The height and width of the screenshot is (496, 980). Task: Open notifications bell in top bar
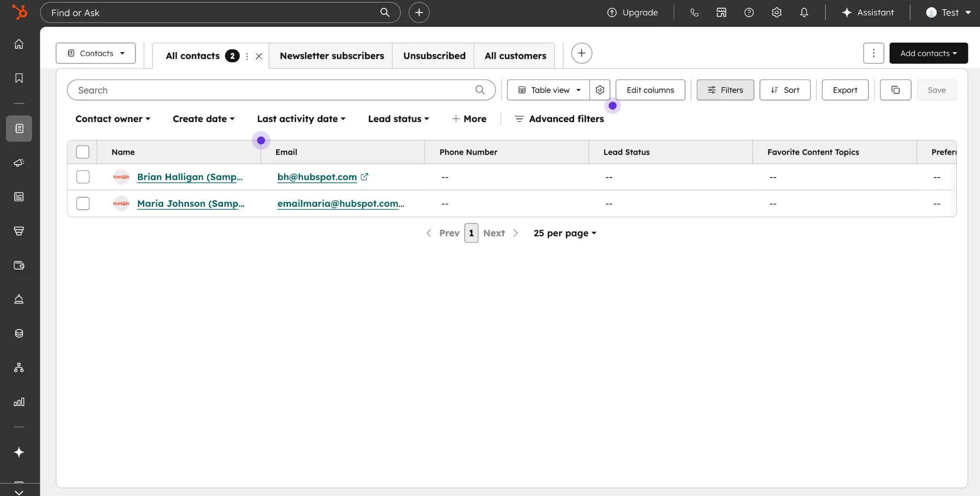[x=804, y=12]
